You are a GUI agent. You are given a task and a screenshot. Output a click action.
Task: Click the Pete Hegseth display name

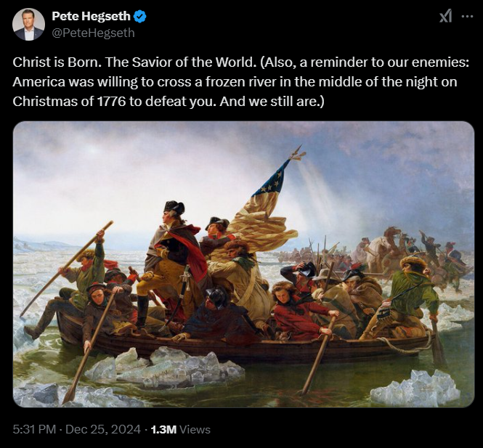pyautogui.click(x=92, y=16)
